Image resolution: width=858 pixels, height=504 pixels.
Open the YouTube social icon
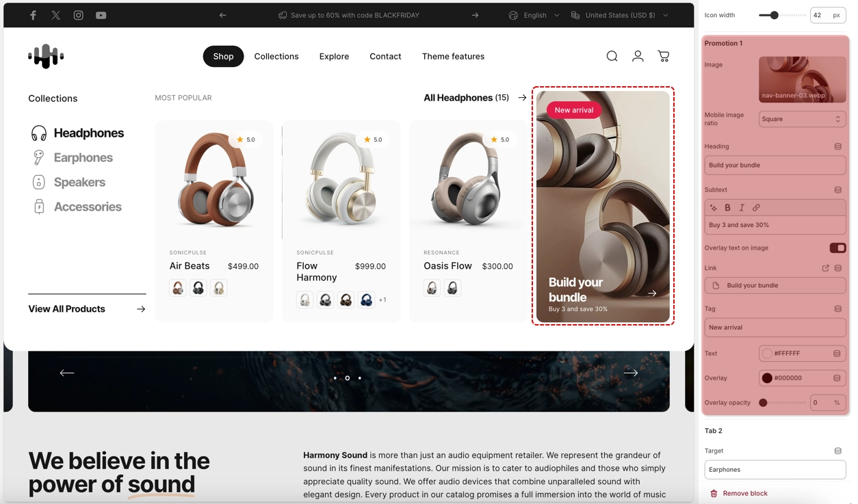(x=101, y=15)
